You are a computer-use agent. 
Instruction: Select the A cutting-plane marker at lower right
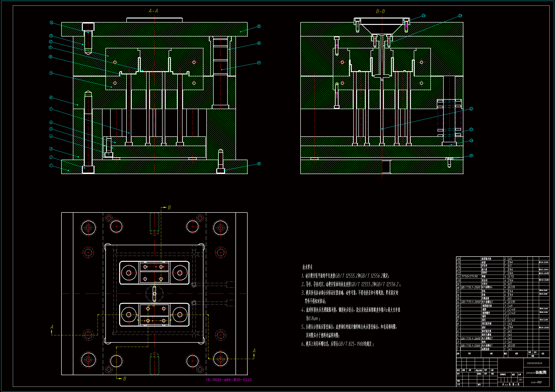254,351
